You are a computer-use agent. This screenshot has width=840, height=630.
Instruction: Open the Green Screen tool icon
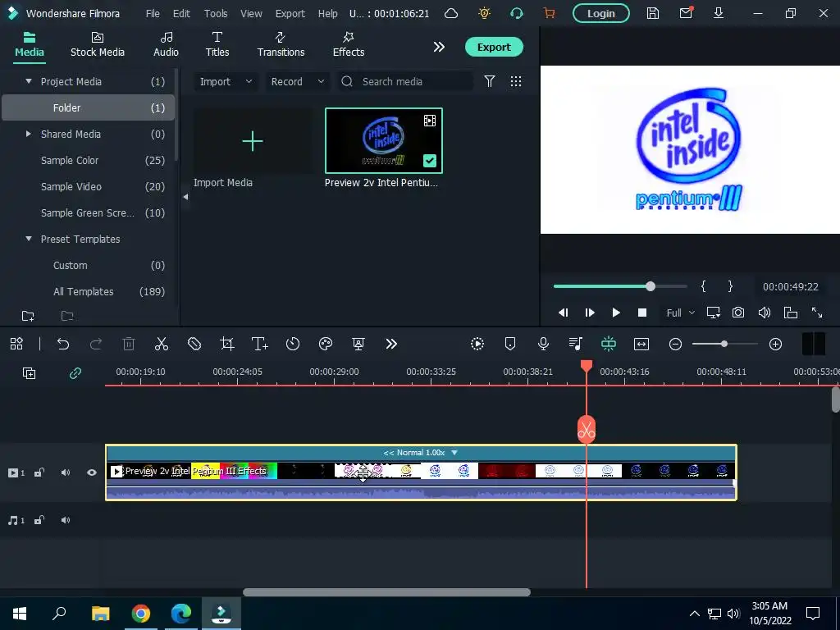(x=358, y=344)
